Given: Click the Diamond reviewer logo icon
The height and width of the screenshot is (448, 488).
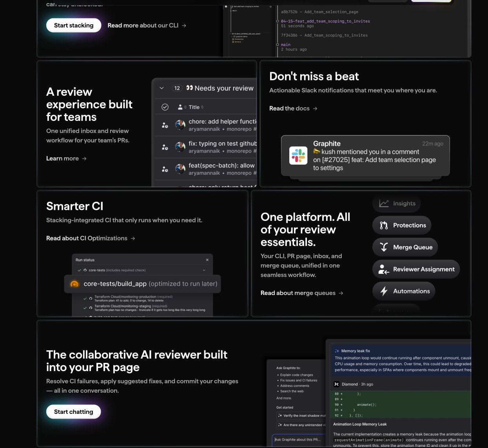Looking at the screenshot, I should pos(336,384).
